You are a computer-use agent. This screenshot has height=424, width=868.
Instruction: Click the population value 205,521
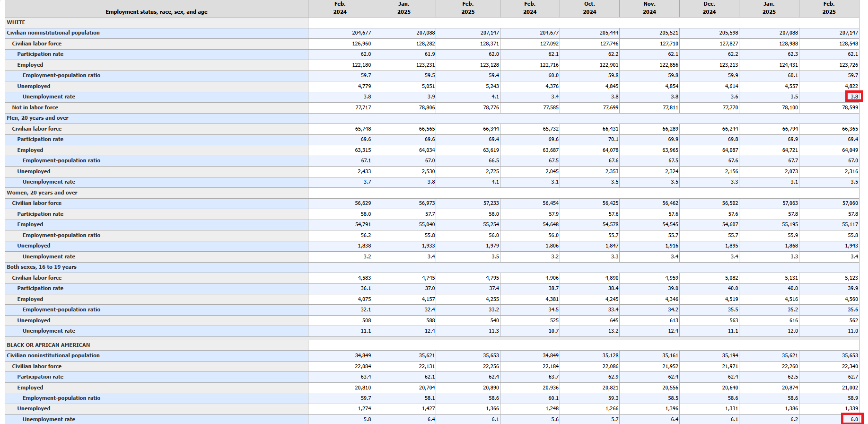[x=669, y=33]
